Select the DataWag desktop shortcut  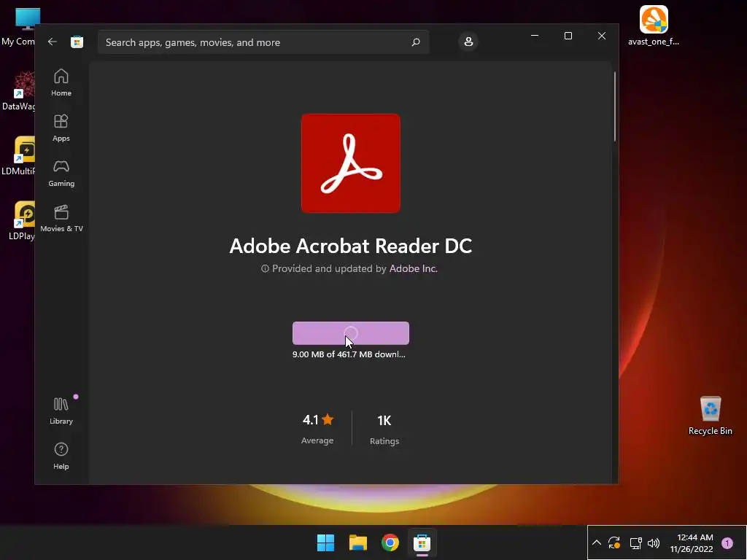click(x=19, y=91)
